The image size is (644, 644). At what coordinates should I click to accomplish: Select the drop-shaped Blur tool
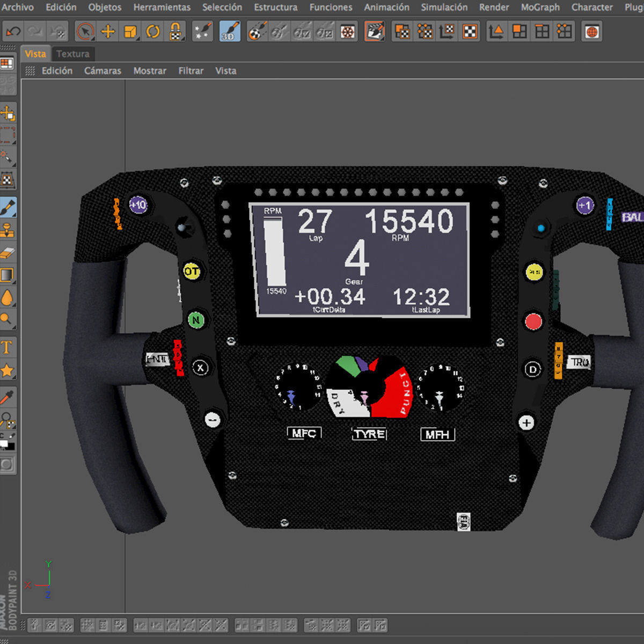8,297
